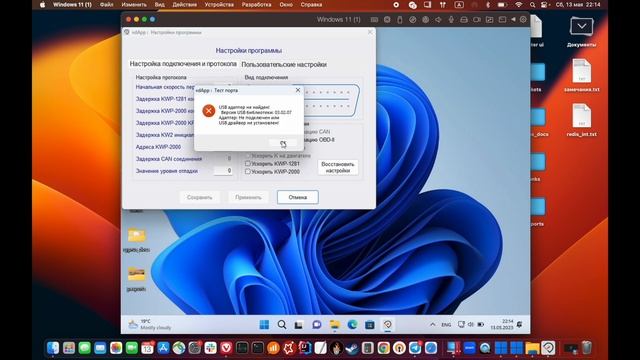Click the printer icon in VM toolbar

click(x=464, y=20)
